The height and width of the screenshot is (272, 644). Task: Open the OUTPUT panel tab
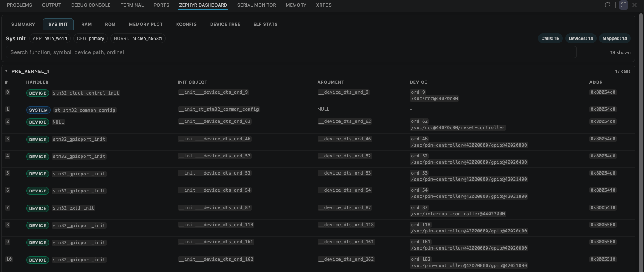point(52,5)
